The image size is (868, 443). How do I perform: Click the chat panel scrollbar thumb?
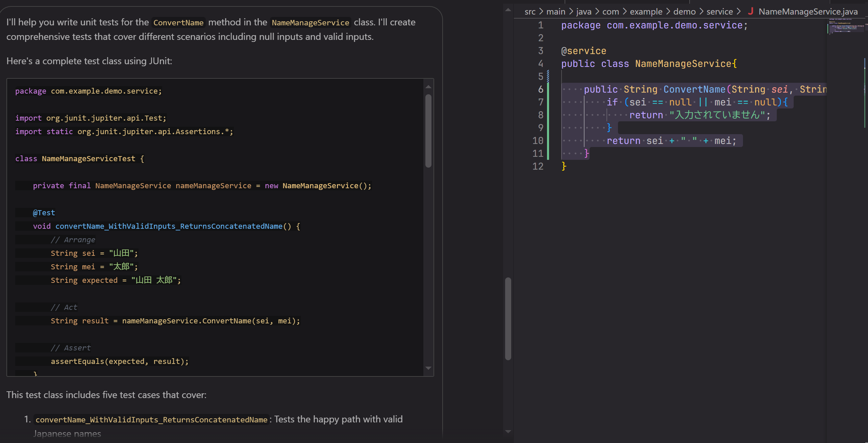(x=508, y=319)
